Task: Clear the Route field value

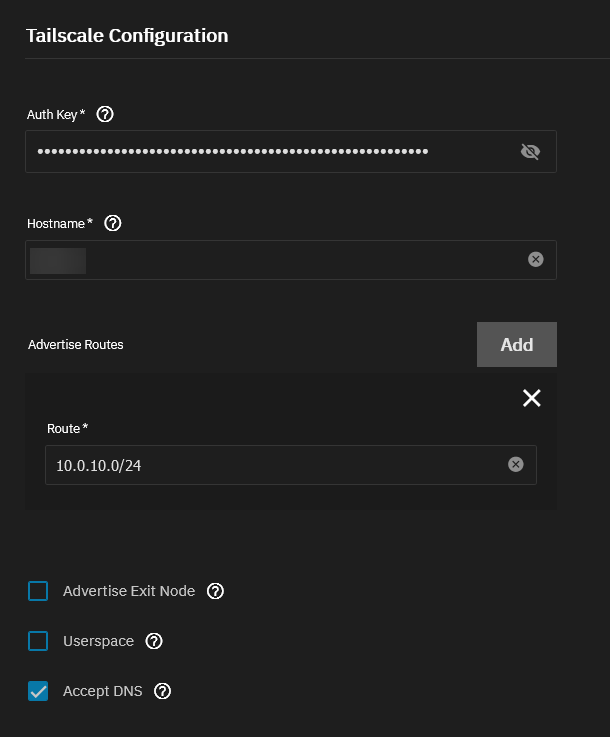Action: (516, 464)
